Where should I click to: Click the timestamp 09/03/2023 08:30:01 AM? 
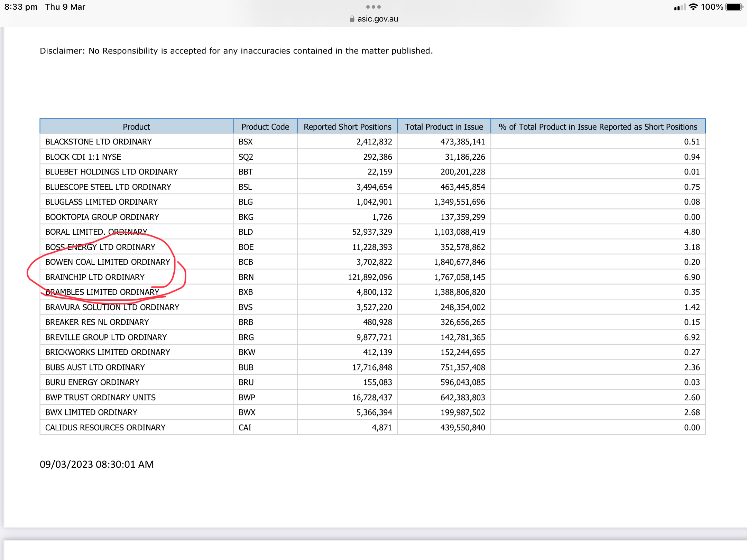[97, 464]
